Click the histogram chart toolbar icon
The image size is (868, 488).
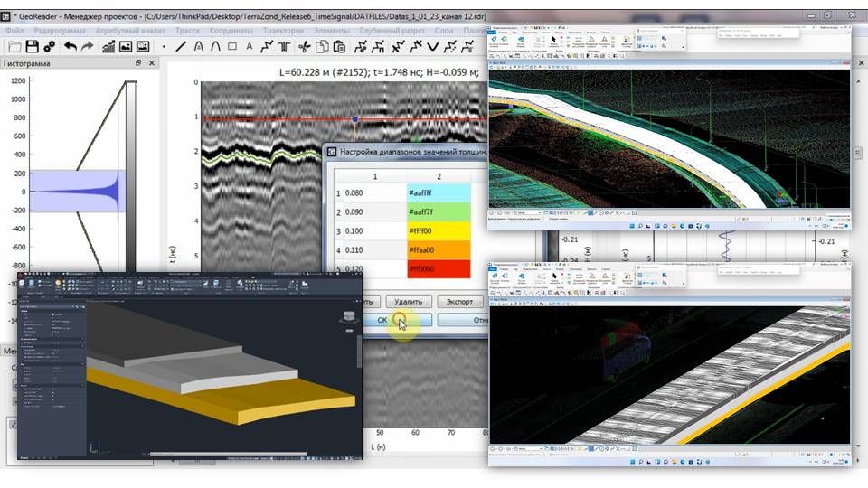108,46
